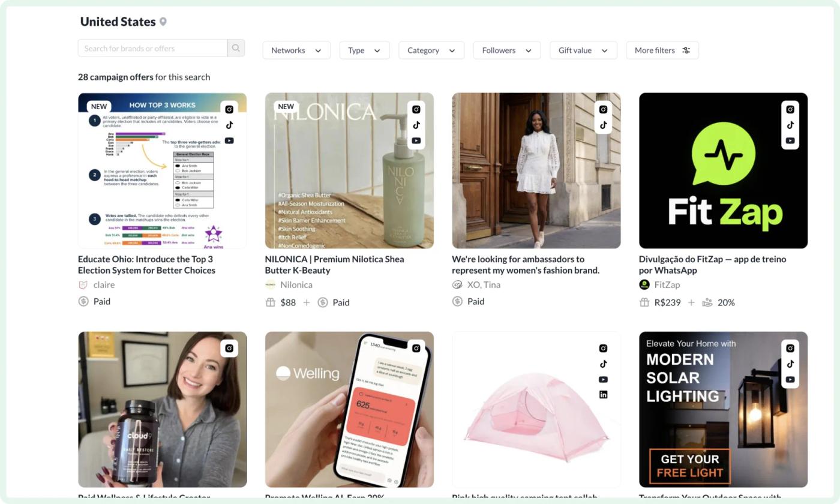Open the Type filter dropdown
This screenshot has height=504, width=840.
(x=364, y=50)
